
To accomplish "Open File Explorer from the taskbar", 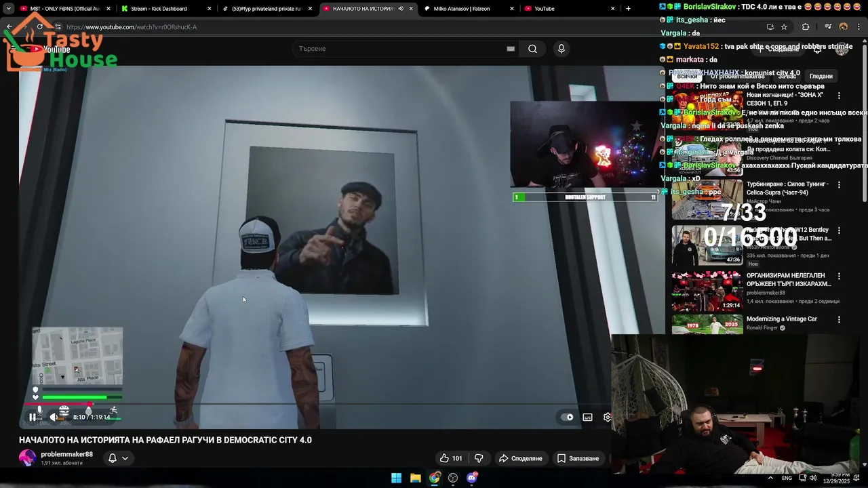I will (416, 478).
